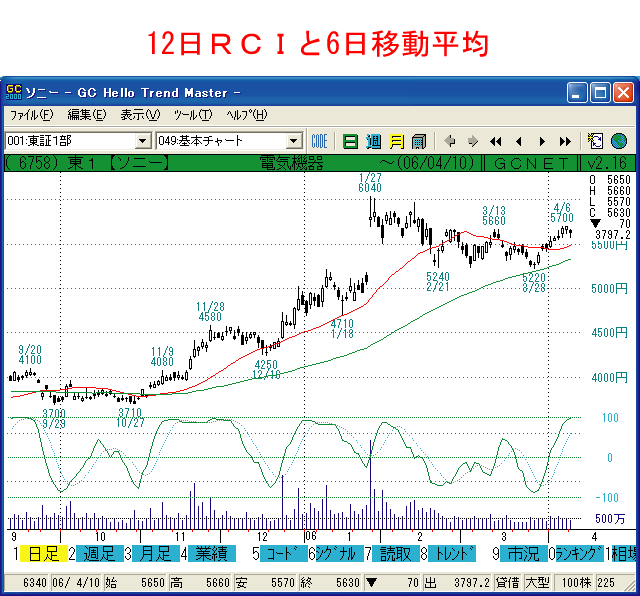Image resolution: width=640 pixels, height=596 pixels.
Task: Click the 6340 status bar value
Action: tap(35, 583)
